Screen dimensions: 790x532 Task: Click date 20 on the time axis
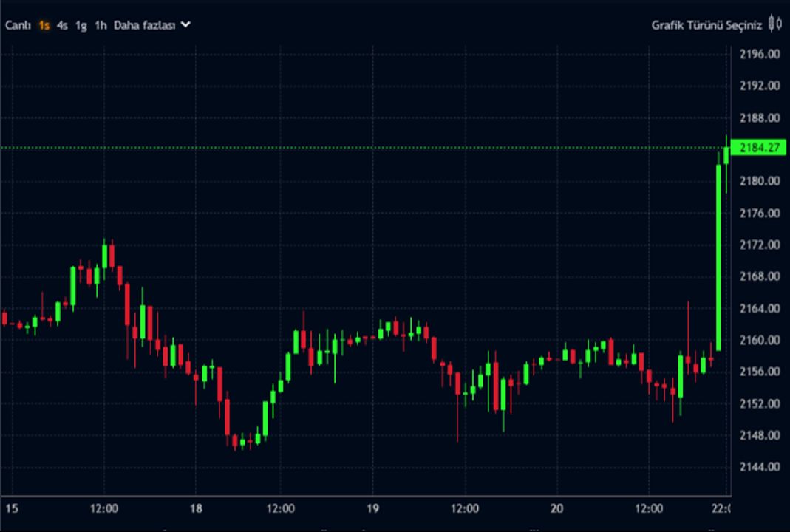click(x=556, y=508)
